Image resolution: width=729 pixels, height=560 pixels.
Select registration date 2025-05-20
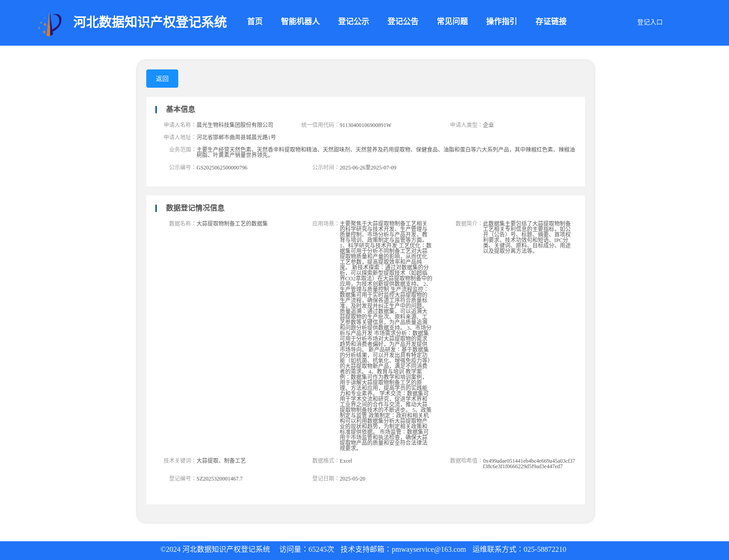tap(352, 479)
